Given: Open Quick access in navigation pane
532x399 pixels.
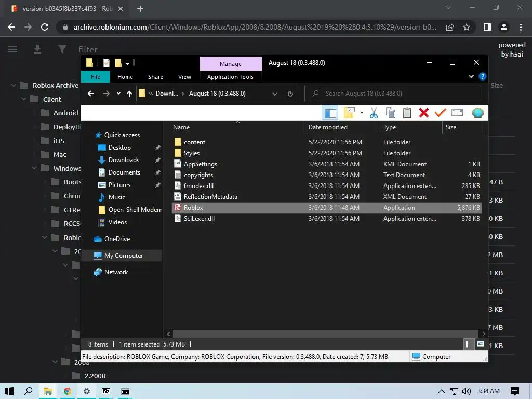Looking at the screenshot, I should pyautogui.click(x=122, y=135).
